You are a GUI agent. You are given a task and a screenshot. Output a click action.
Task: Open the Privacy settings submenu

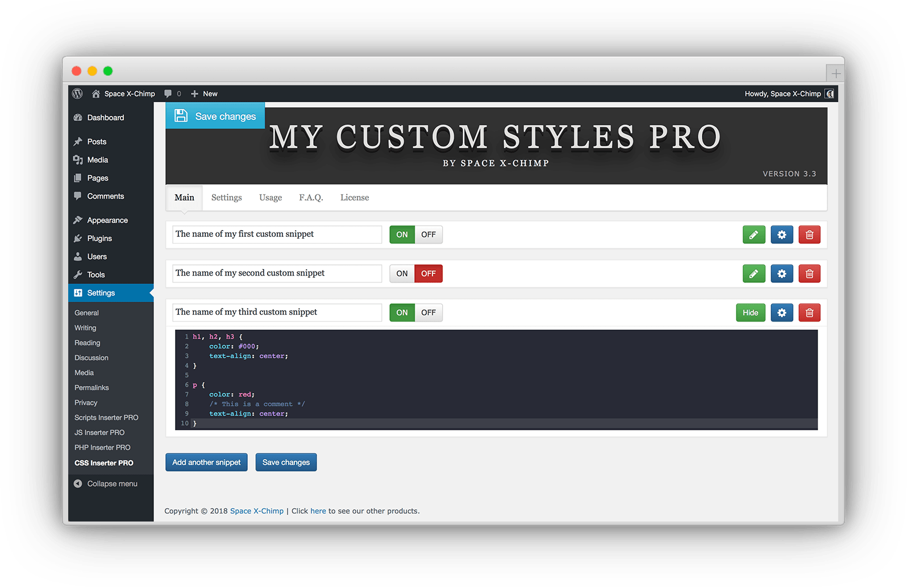[x=86, y=403]
